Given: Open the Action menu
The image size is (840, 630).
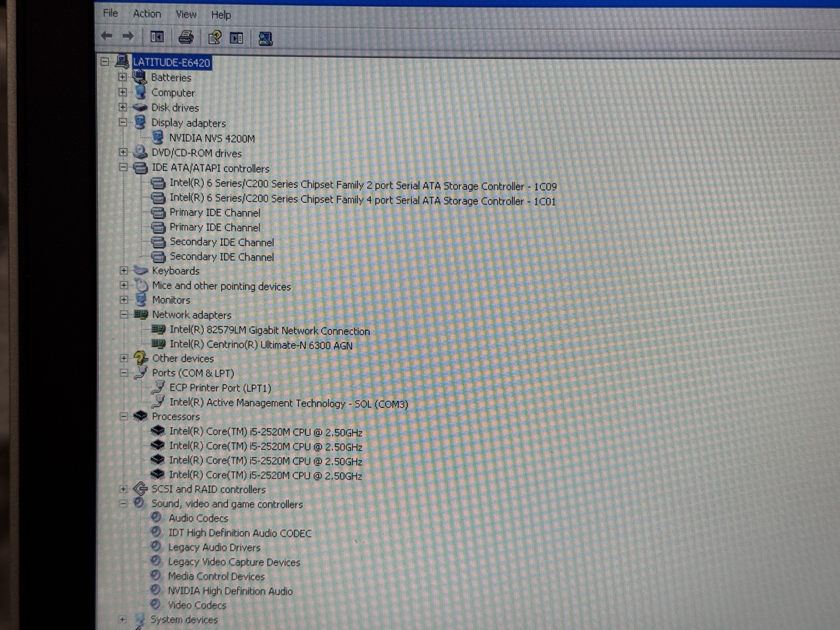Looking at the screenshot, I should [x=147, y=14].
